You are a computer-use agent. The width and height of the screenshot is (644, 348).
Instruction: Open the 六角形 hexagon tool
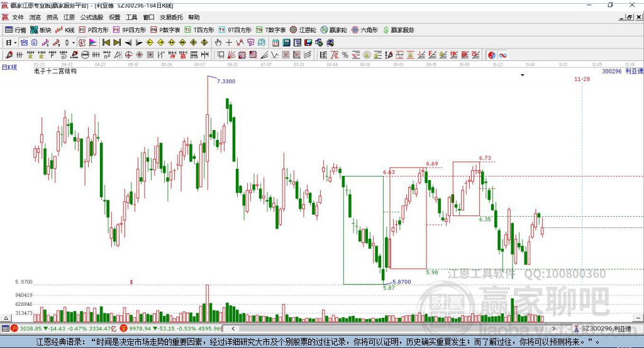point(365,30)
